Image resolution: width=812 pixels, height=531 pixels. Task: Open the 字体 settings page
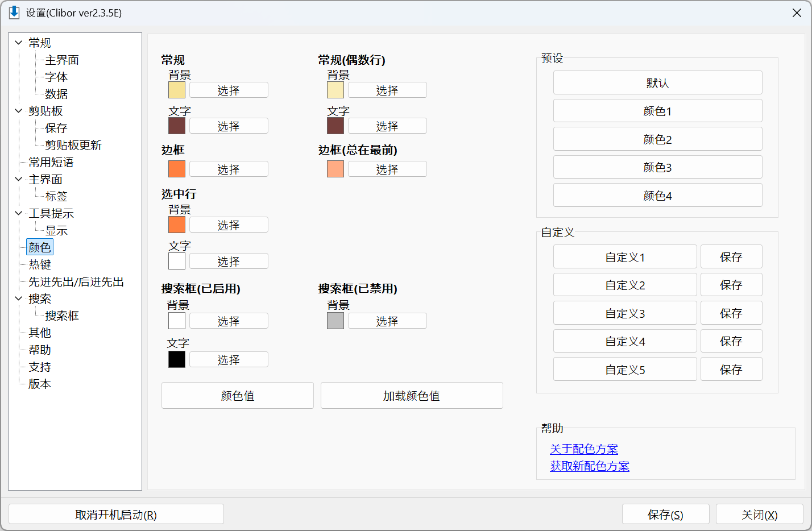(x=56, y=77)
